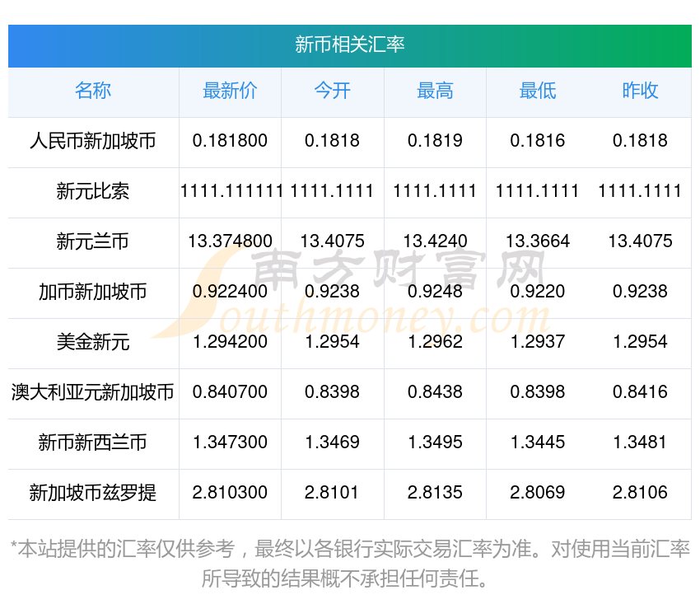Click the 昨收 column header
Image resolution: width=700 pixels, height=604 pixels.
pos(640,92)
